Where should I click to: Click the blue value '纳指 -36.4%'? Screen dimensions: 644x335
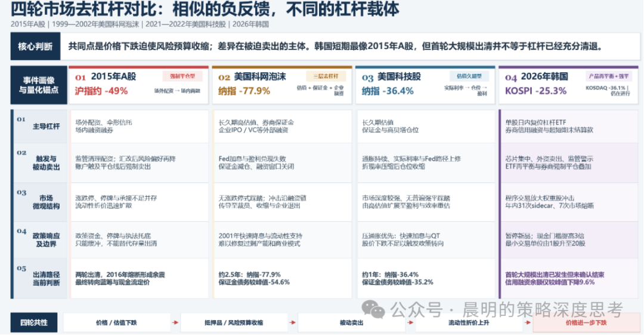388,91
